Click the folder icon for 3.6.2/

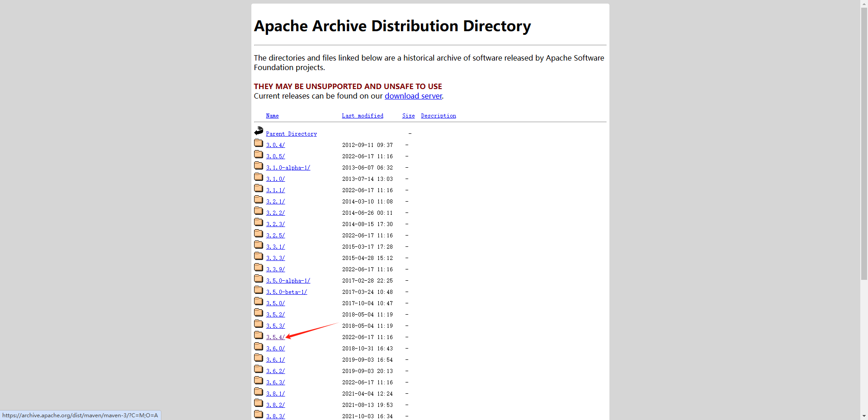pyautogui.click(x=259, y=369)
